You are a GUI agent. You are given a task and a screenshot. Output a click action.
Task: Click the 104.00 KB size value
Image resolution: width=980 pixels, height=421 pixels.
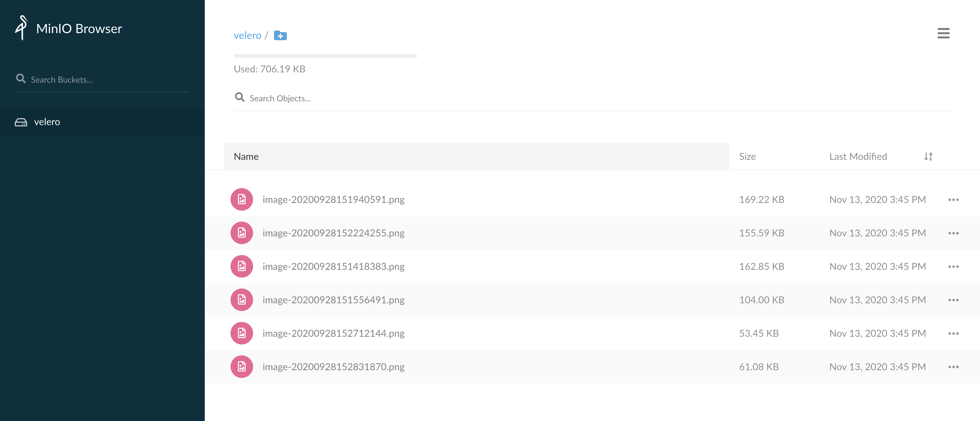click(x=762, y=300)
